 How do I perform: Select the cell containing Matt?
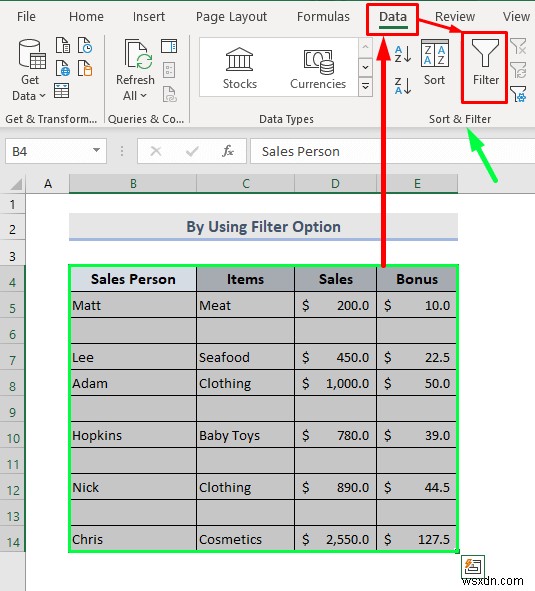[133, 305]
